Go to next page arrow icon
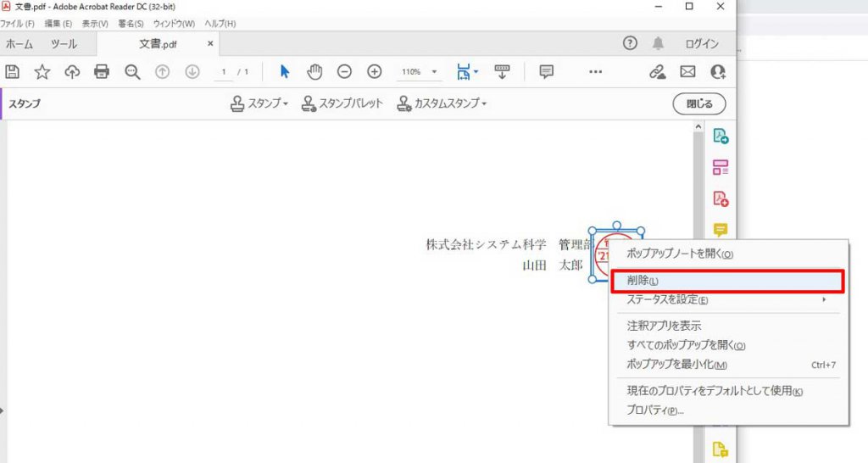Screen dimensions: 868x463 (192, 72)
